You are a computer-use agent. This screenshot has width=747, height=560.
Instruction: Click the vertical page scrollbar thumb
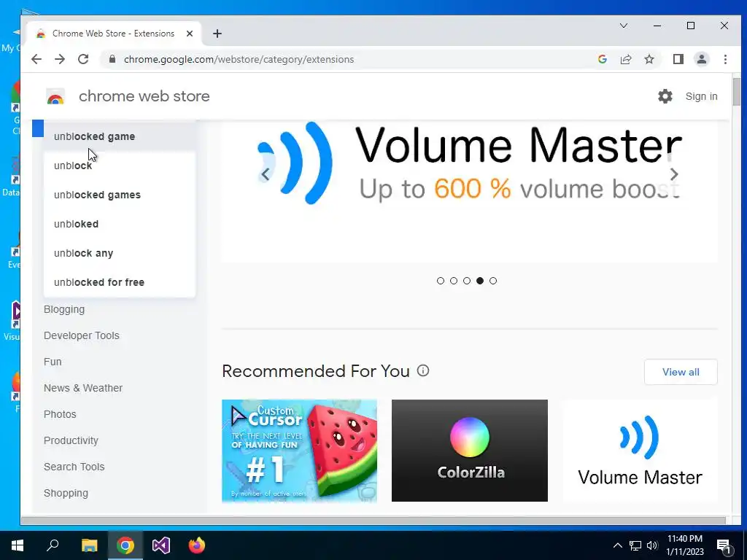(737, 91)
